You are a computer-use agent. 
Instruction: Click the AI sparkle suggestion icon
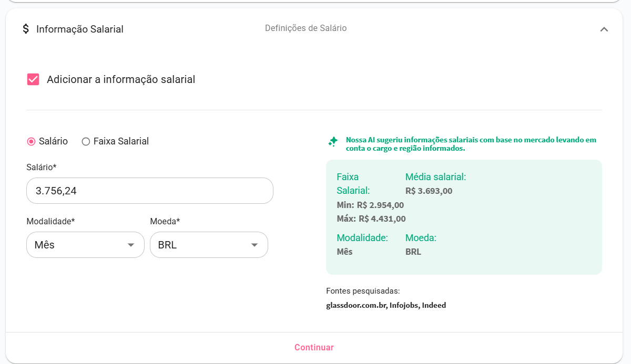[333, 141]
